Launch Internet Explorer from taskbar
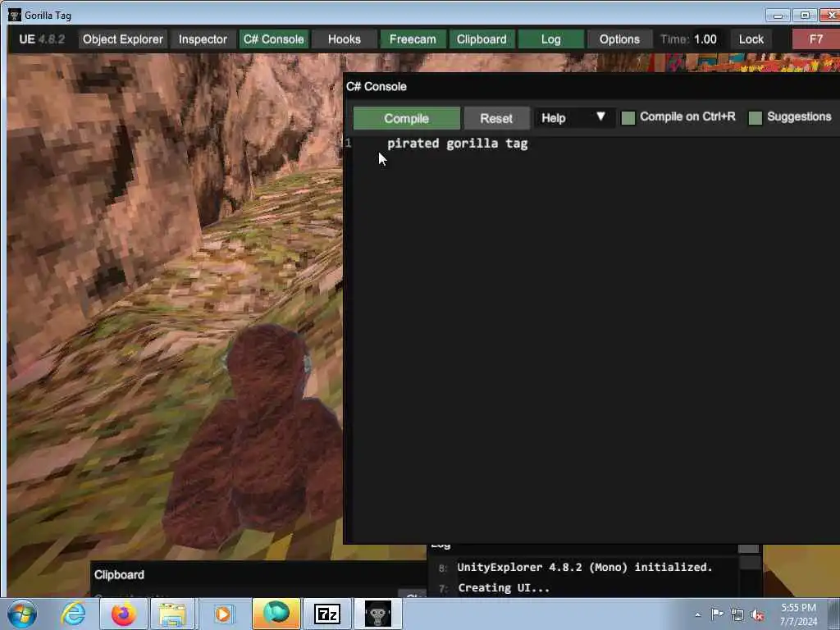 [x=73, y=614]
